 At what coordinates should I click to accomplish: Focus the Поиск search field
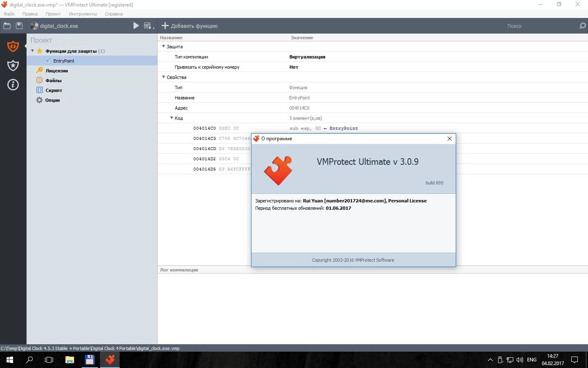click(514, 26)
